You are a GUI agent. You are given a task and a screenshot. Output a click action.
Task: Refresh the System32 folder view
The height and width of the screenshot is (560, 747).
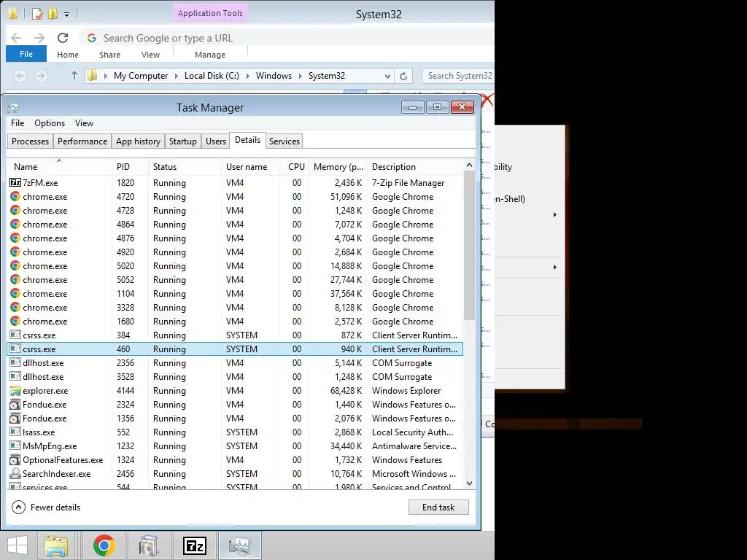[x=403, y=76]
